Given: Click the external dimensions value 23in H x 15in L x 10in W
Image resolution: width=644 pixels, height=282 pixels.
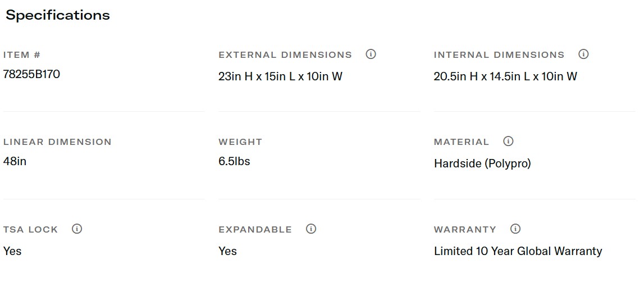Looking at the screenshot, I should 280,76.
